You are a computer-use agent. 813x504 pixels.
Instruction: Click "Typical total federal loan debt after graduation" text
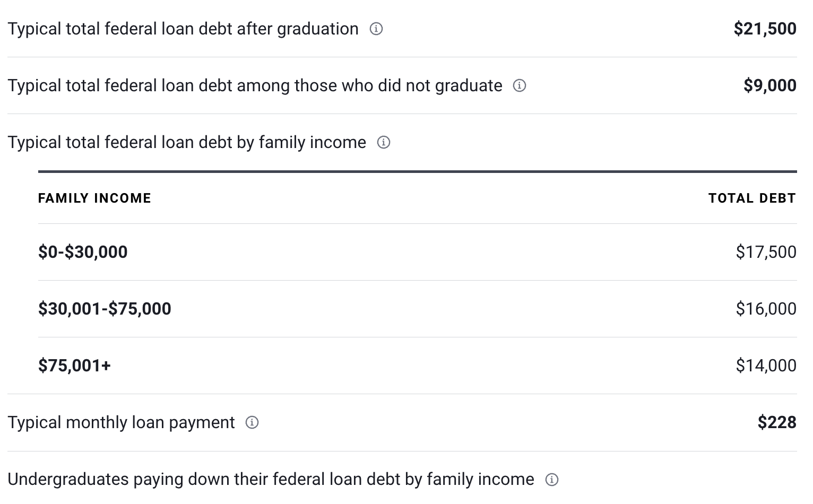coord(183,29)
